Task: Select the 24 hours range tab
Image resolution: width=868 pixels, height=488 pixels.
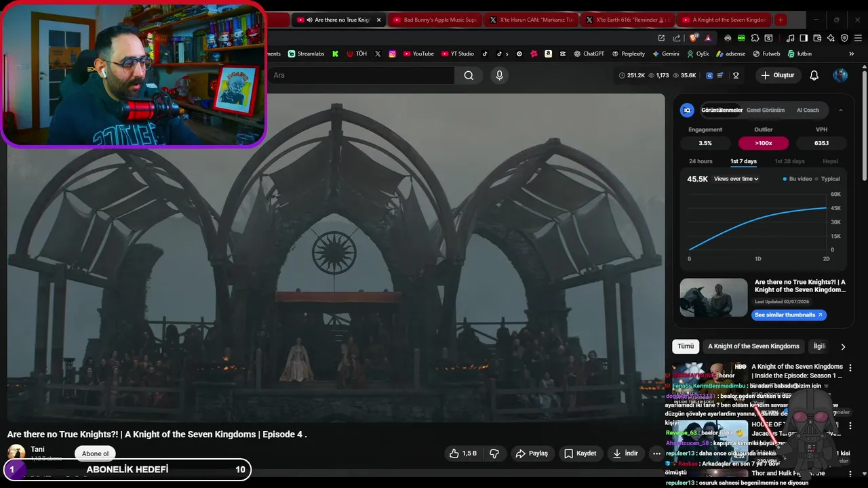Action: [x=701, y=161]
